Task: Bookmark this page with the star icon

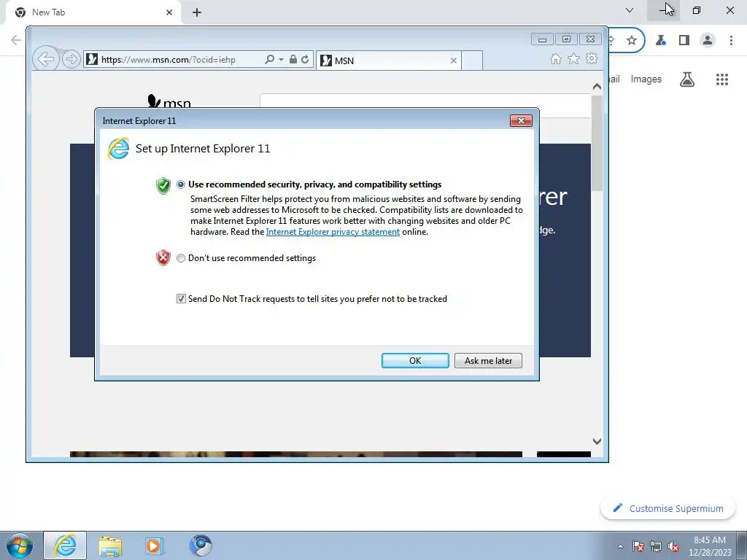Action: point(632,40)
